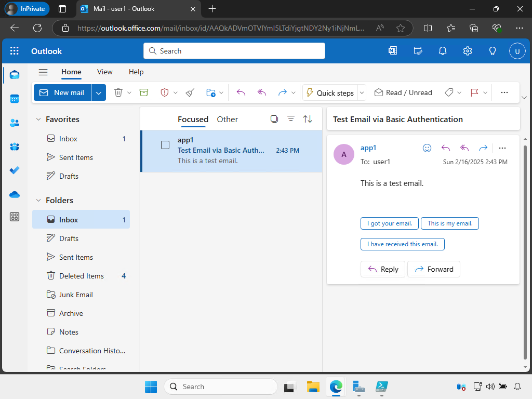
Task: Open the Move to dropdown arrow
Action: point(221,92)
